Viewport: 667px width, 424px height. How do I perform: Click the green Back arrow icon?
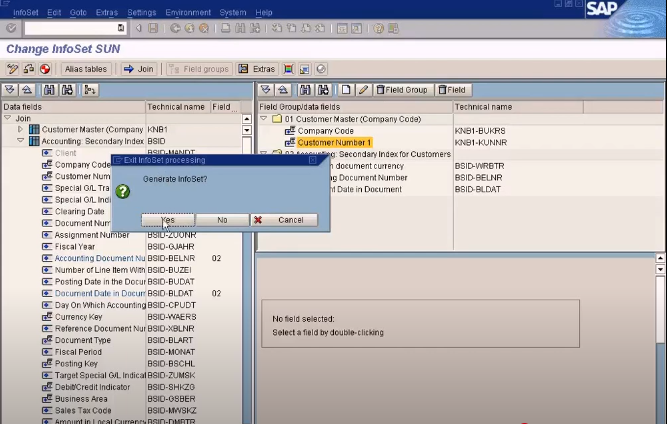point(175,28)
